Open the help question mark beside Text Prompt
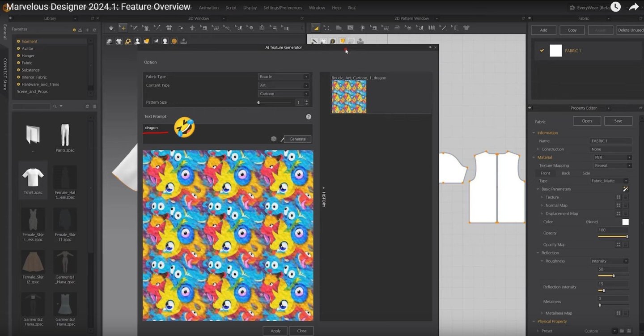This screenshot has width=644, height=336. tap(309, 117)
